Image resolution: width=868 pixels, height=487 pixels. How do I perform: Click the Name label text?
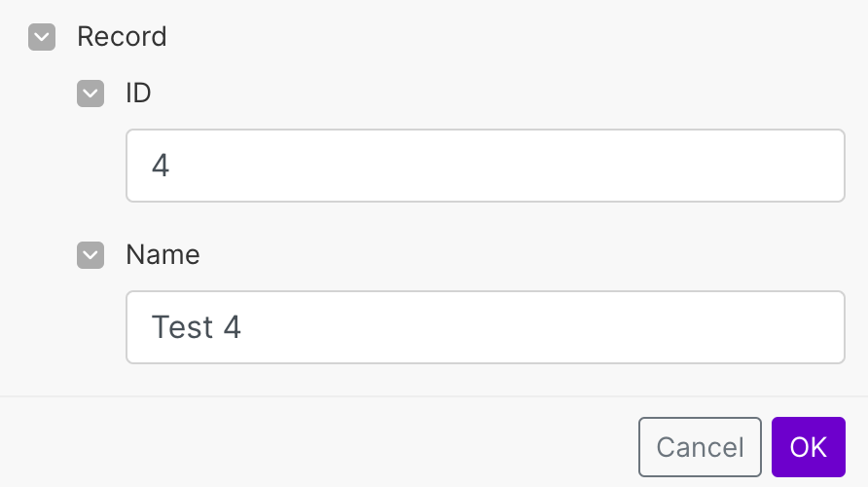click(163, 255)
